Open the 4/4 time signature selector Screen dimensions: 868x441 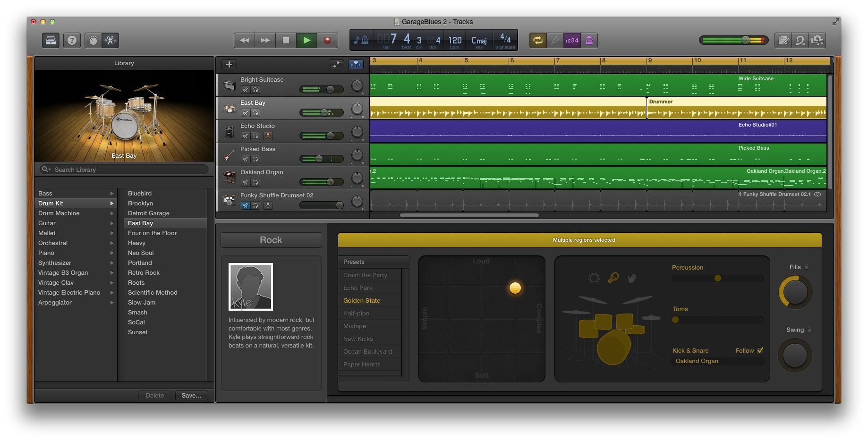[505, 41]
